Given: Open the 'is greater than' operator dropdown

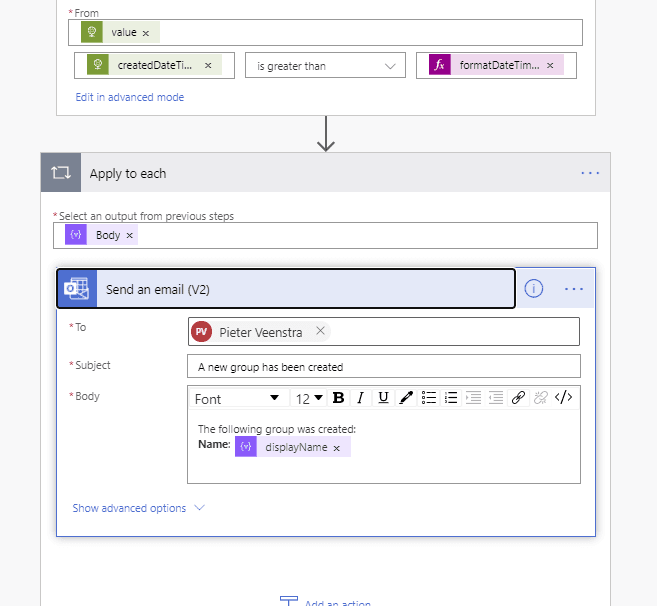Looking at the screenshot, I should tap(325, 65).
